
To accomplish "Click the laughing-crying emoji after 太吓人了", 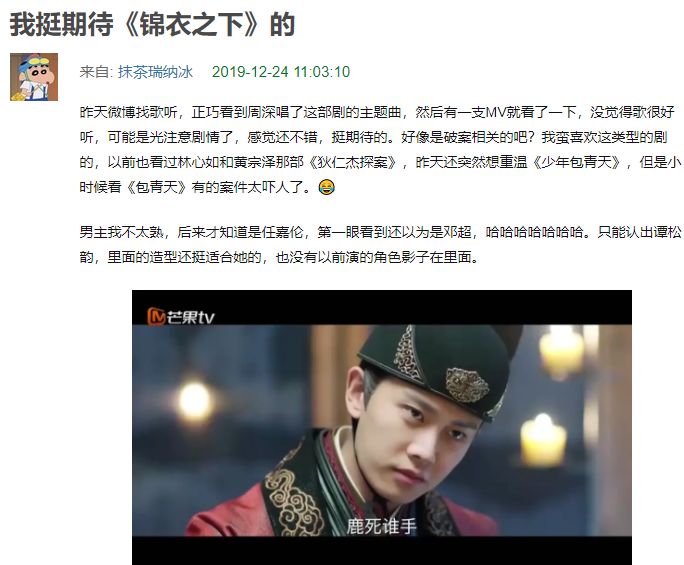I will point(327,187).
